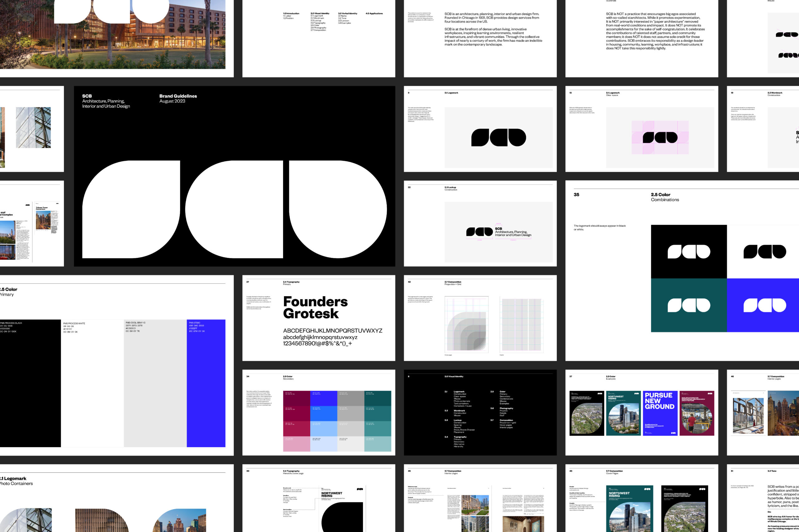The image size is (799, 532).
Task: Pick the pale teal swatch in Secondary colors
Action: (x=378, y=444)
